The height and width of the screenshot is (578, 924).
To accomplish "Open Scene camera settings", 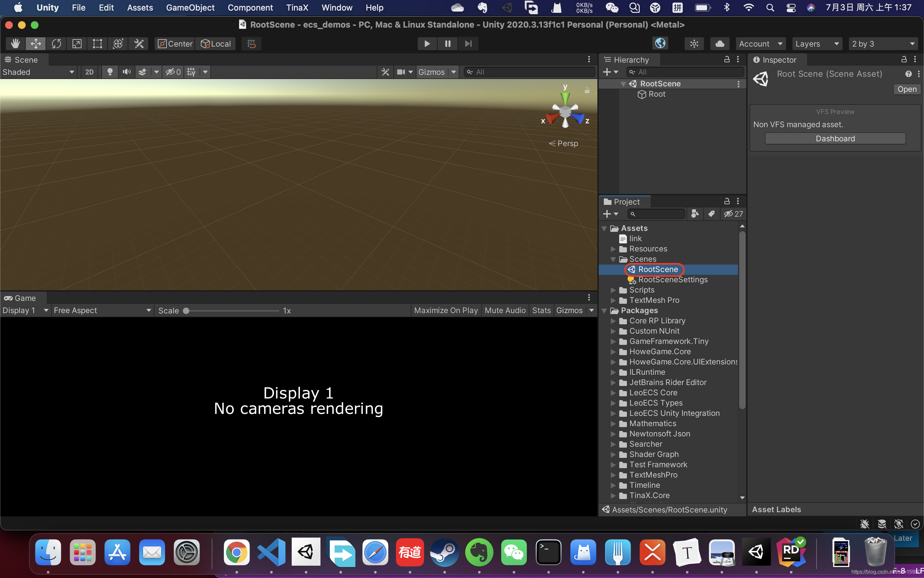I will point(401,72).
